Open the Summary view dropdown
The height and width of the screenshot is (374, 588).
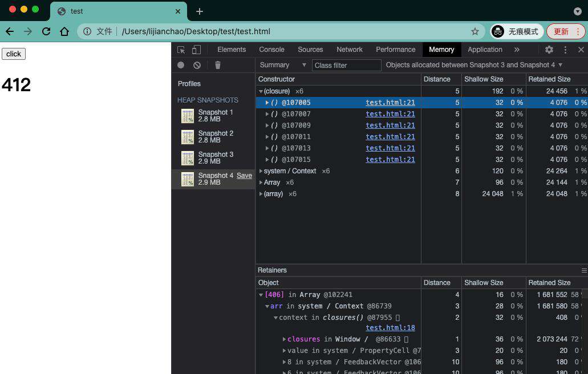pyautogui.click(x=283, y=65)
